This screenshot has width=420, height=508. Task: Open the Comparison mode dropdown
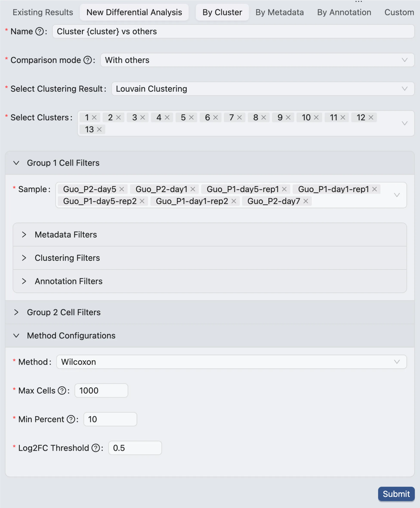click(x=257, y=60)
